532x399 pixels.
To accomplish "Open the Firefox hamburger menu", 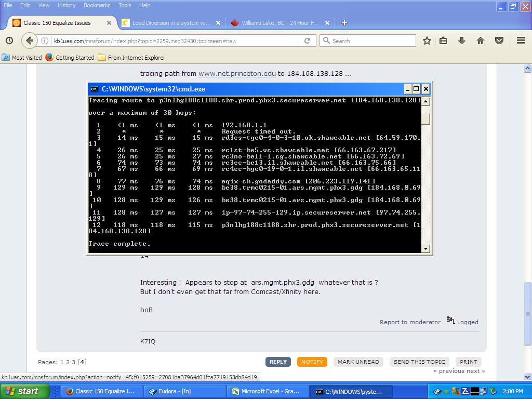I will coord(521,41).
